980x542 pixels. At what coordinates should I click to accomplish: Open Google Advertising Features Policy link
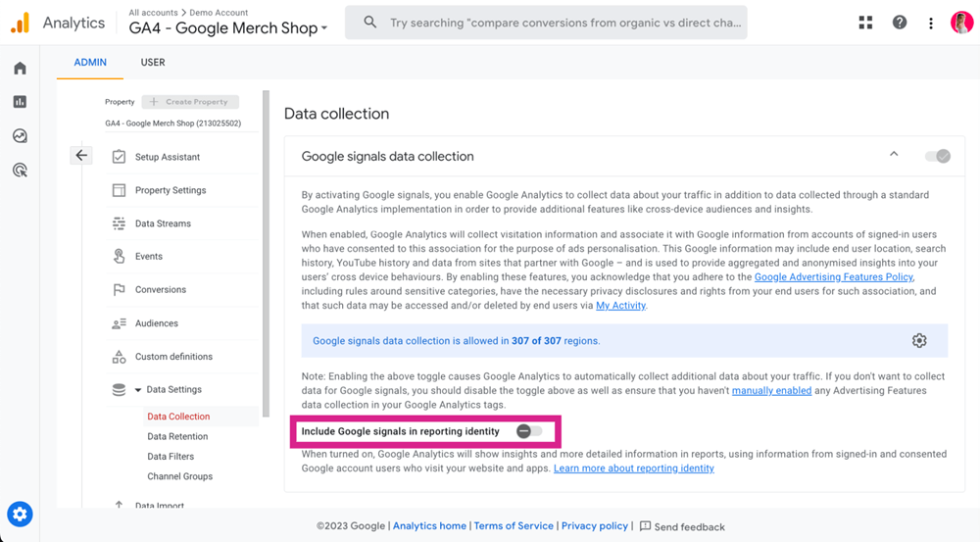click(x=834, y=277)
